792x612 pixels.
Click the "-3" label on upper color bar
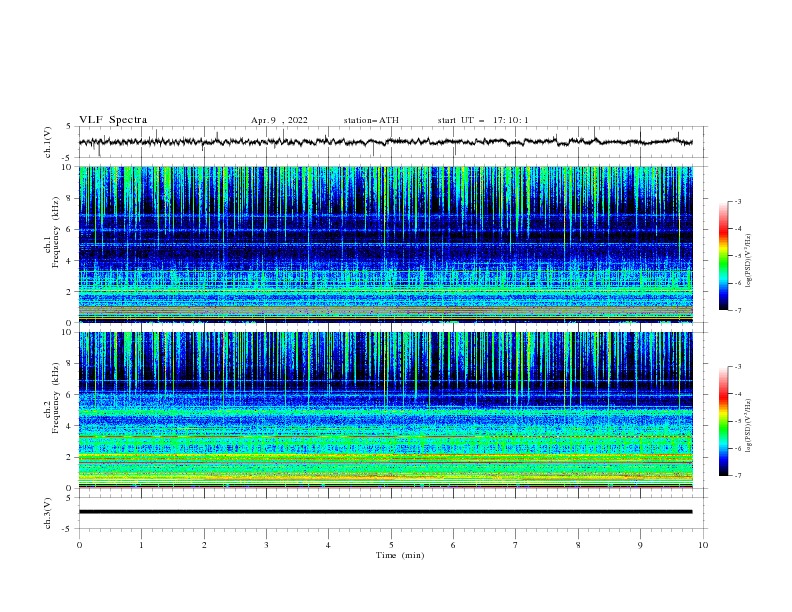click(x=738, y=201)
